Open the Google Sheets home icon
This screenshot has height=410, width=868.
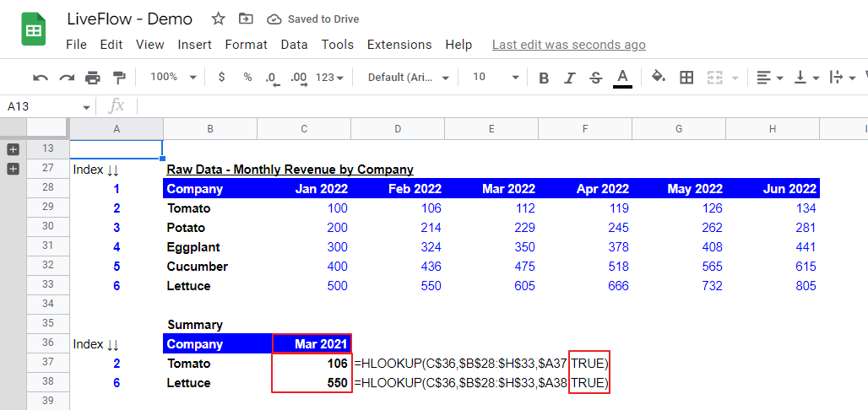click(33, 30)
